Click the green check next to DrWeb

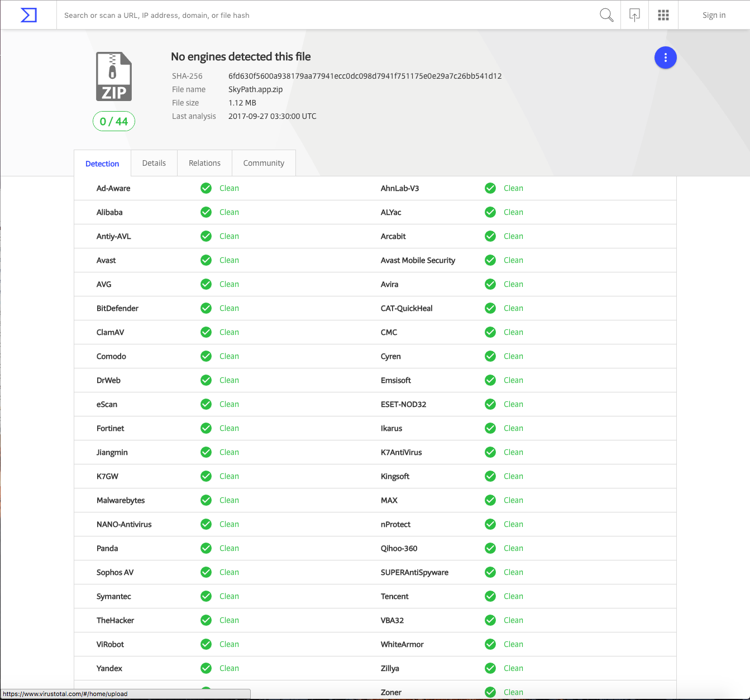[x=206, y=380]
